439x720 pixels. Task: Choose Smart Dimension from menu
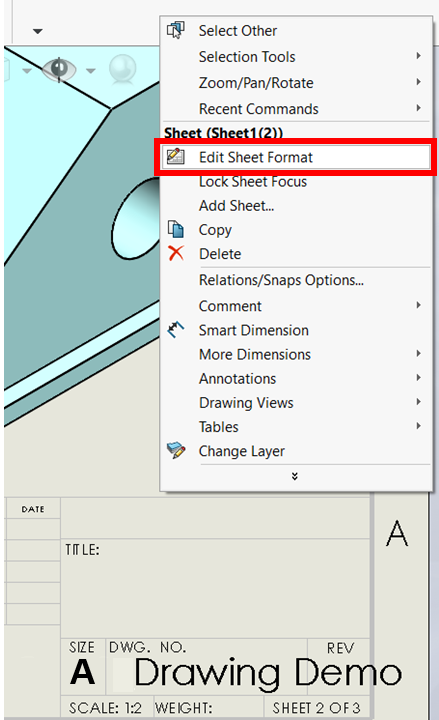point(296,330)
